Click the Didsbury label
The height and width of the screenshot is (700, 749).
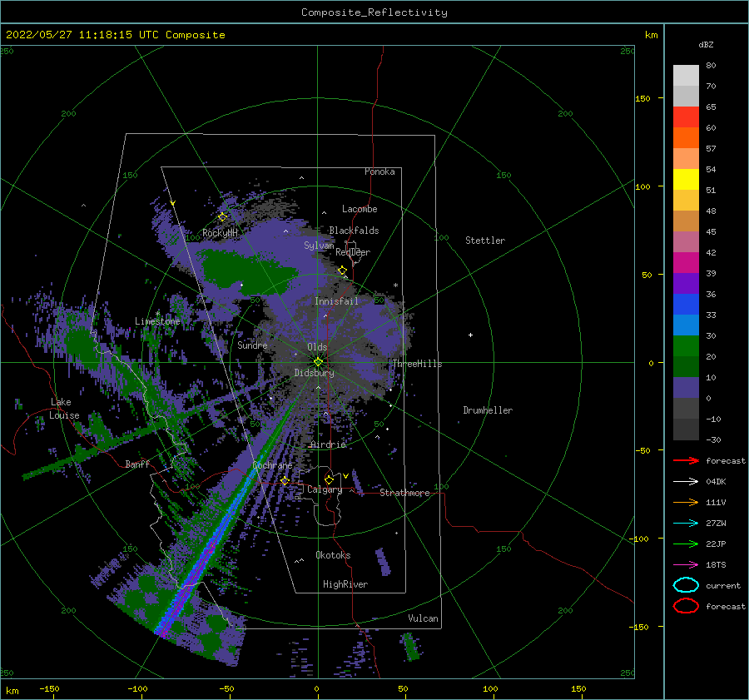pos(315,373)
